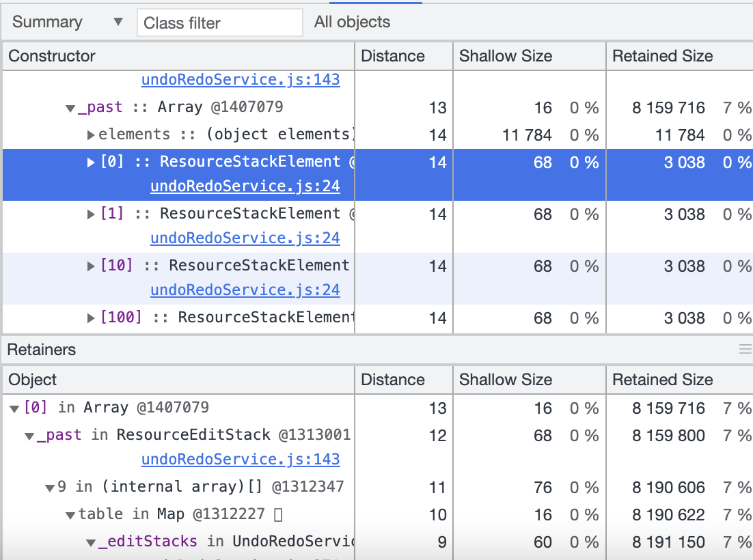Viewport: 753px width, 560px height.
Task: Switch to the All objects view
Action: [x=351, y=22]
